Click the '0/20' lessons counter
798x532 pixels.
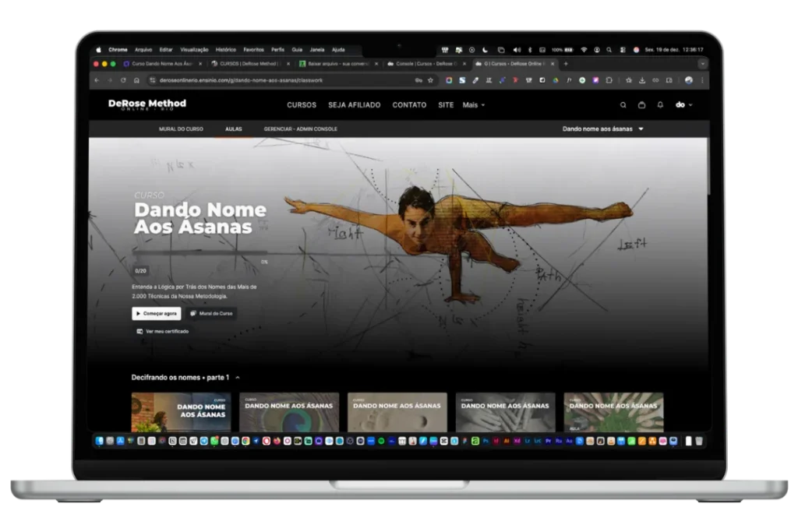140,271
